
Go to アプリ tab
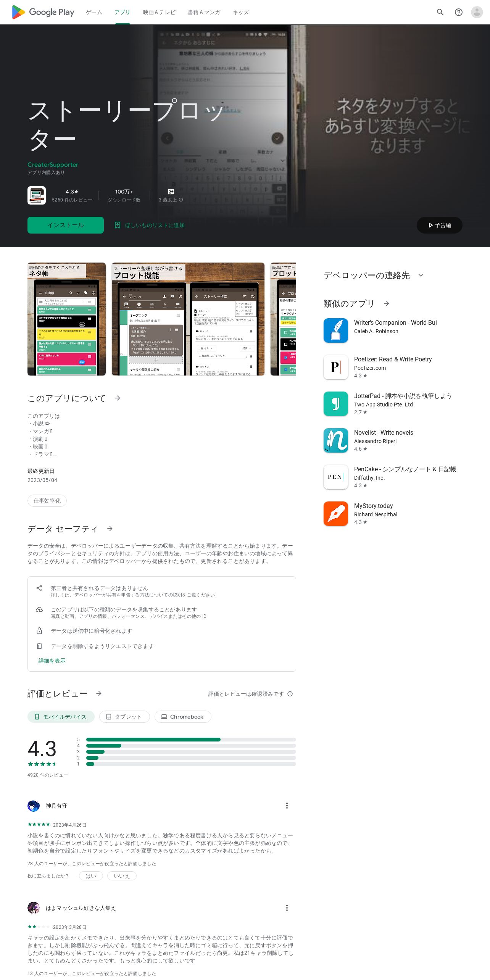coord(122,12)
